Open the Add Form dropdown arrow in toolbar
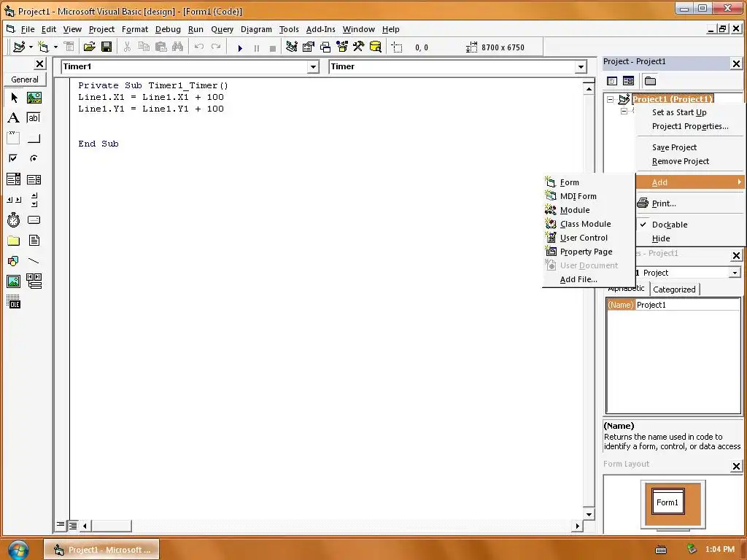The image size is (747, 560). (x=55, y=47)
